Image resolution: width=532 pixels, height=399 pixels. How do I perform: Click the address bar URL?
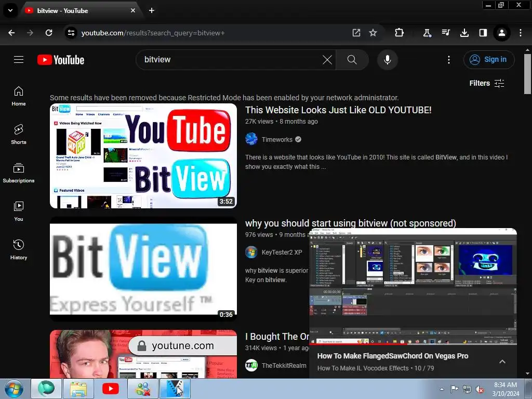(x=153, y=33)
